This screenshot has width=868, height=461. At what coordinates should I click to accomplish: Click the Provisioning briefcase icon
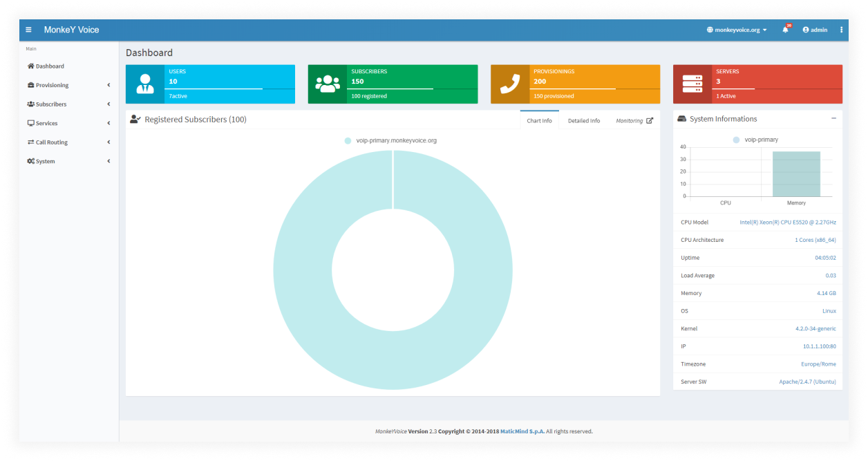pos(30,85)
